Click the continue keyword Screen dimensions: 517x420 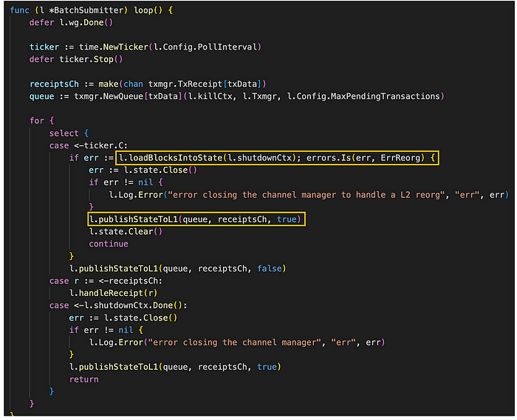[x=109, y=244]
